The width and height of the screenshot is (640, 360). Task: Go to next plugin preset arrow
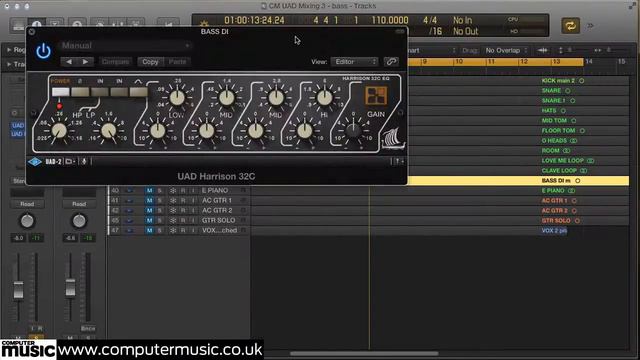[85, 62]
